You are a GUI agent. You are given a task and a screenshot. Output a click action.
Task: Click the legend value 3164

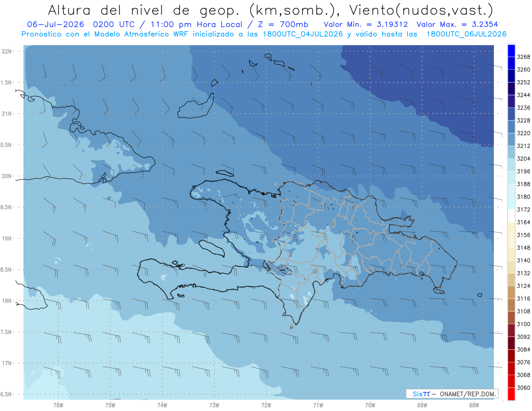click(x=524, y=222)
